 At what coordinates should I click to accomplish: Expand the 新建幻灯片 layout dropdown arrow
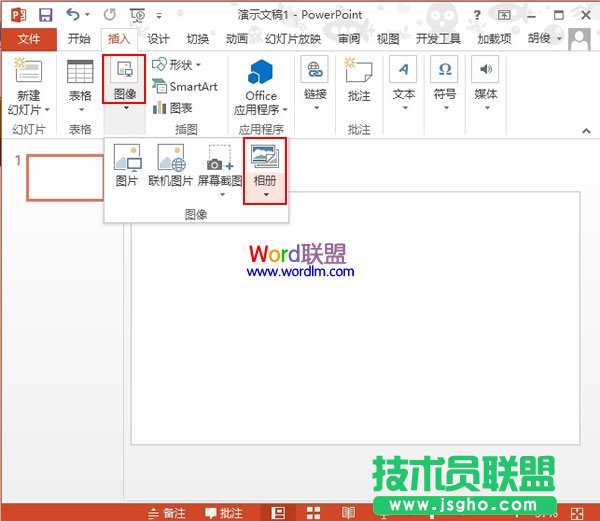(47, 110)
